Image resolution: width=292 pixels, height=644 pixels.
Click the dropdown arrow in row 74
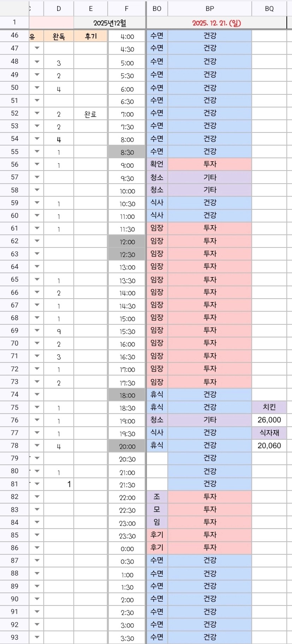[37, 394]
